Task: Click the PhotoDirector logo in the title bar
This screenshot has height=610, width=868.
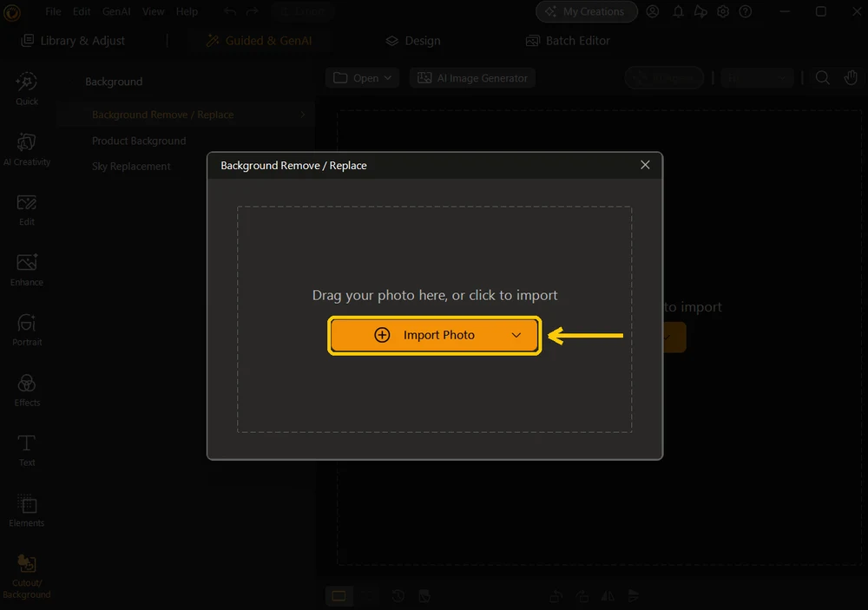Action: [x=11, y=12]
